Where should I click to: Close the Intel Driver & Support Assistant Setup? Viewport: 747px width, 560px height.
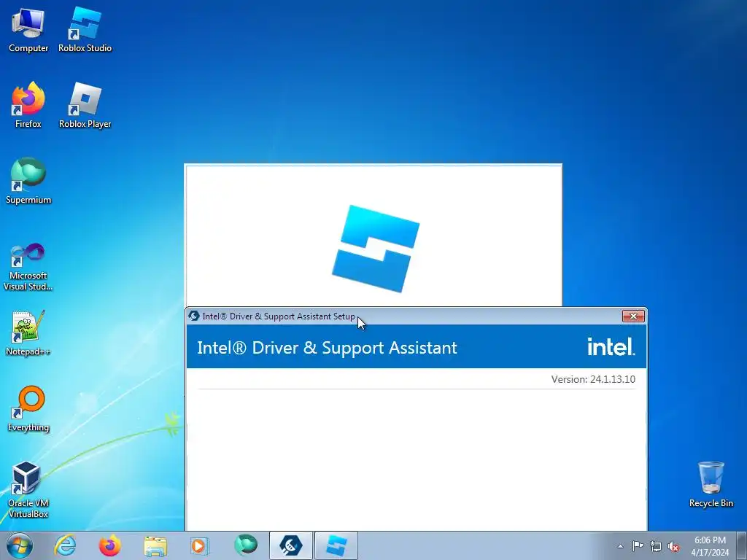pyautogui.click(x=633, y=316)
